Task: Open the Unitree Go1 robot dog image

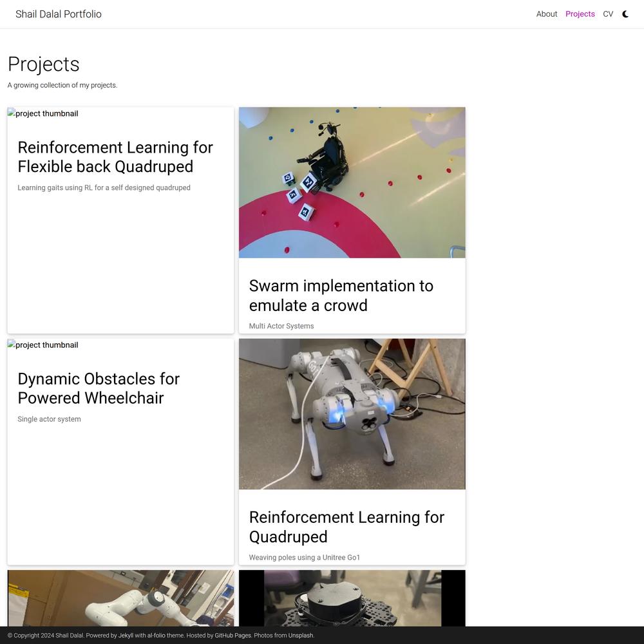Action: 352,414
